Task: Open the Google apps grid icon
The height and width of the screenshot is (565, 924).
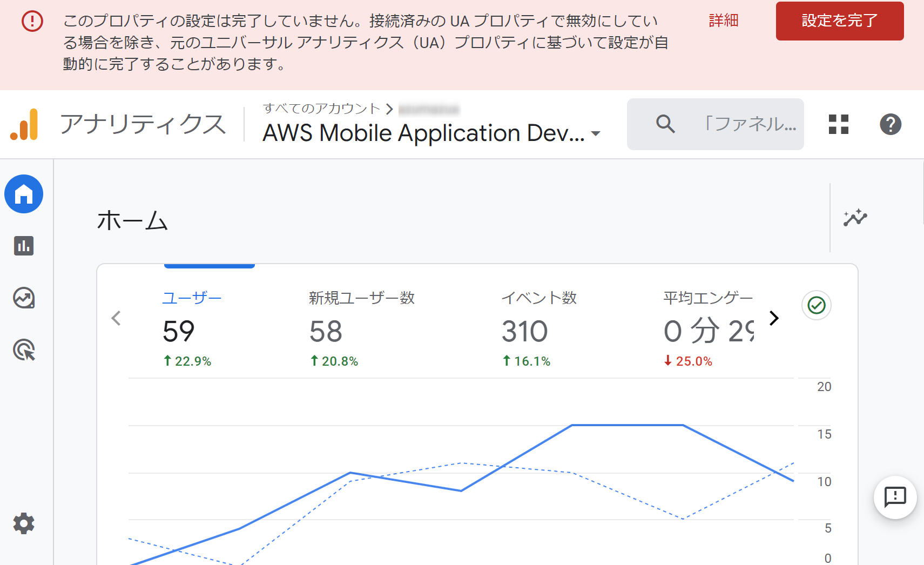Action: point(839,124)
